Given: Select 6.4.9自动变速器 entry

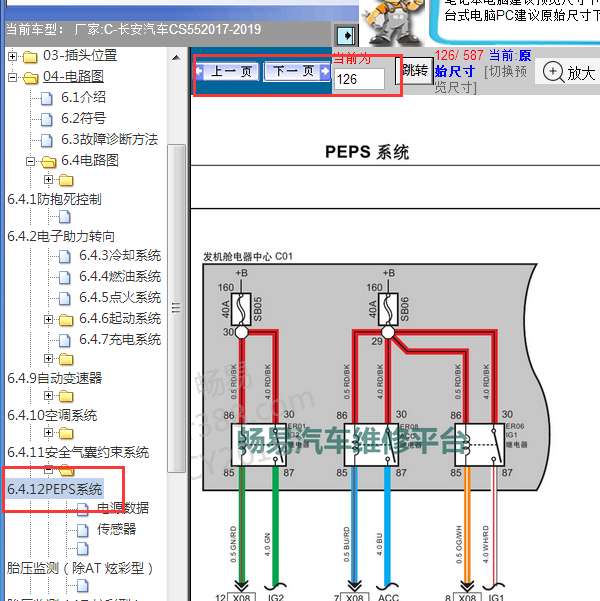Looking at the screenshot, I should point(54,378).
